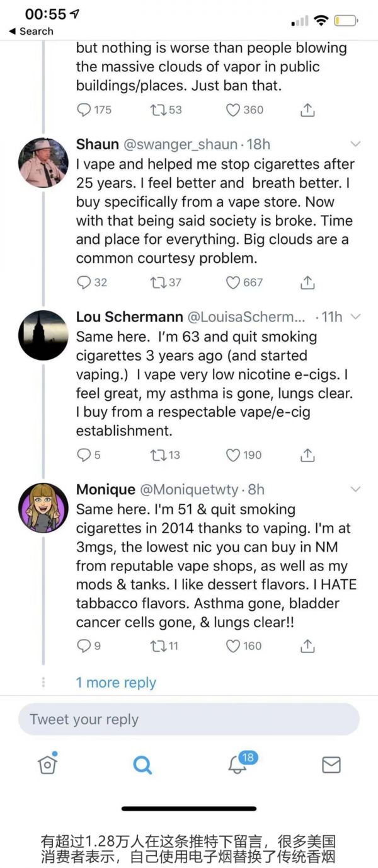Like Monique's tweet with 160 likes

click(234, 645)
